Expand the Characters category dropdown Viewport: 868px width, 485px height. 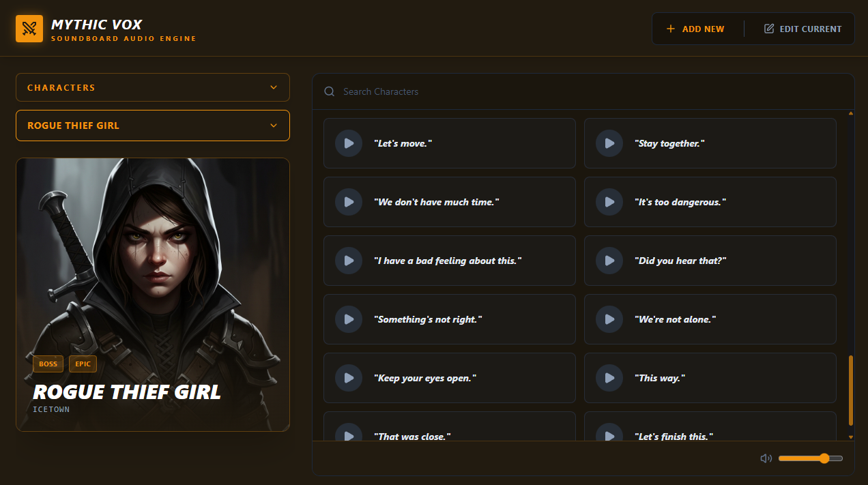click(x=153, y=87)
